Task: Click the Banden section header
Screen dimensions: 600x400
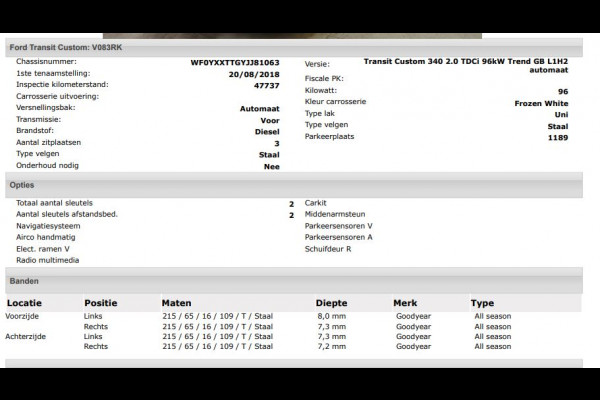Action: click(24, 281)
